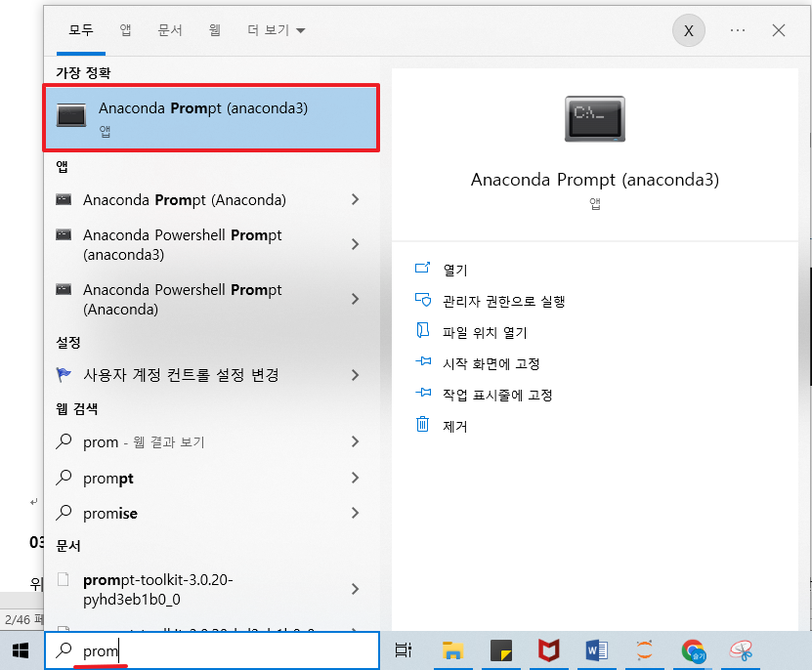Open Microsoft Word from taskbar
Screen dimensions: 812x670
(597, 650)
